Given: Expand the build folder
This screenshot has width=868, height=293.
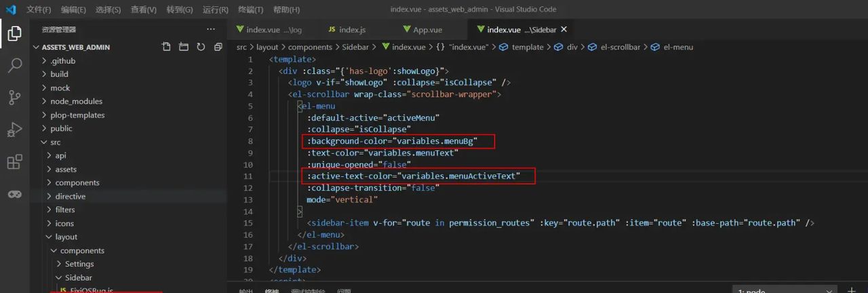Looking at the screenshot, I should point(59,75).
